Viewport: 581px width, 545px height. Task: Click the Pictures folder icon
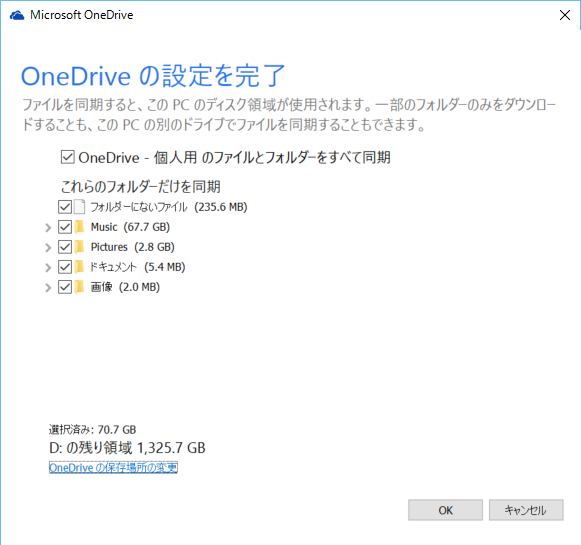(79, 247)
